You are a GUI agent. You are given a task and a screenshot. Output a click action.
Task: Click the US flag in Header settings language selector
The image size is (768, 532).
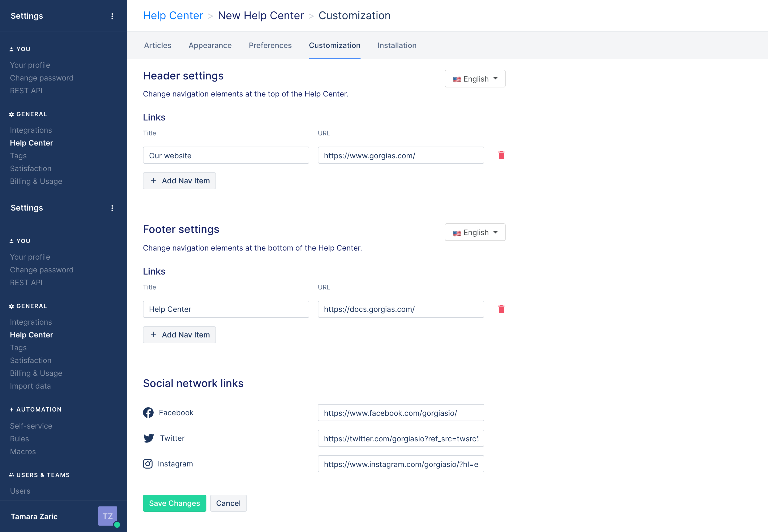(457, 79)
